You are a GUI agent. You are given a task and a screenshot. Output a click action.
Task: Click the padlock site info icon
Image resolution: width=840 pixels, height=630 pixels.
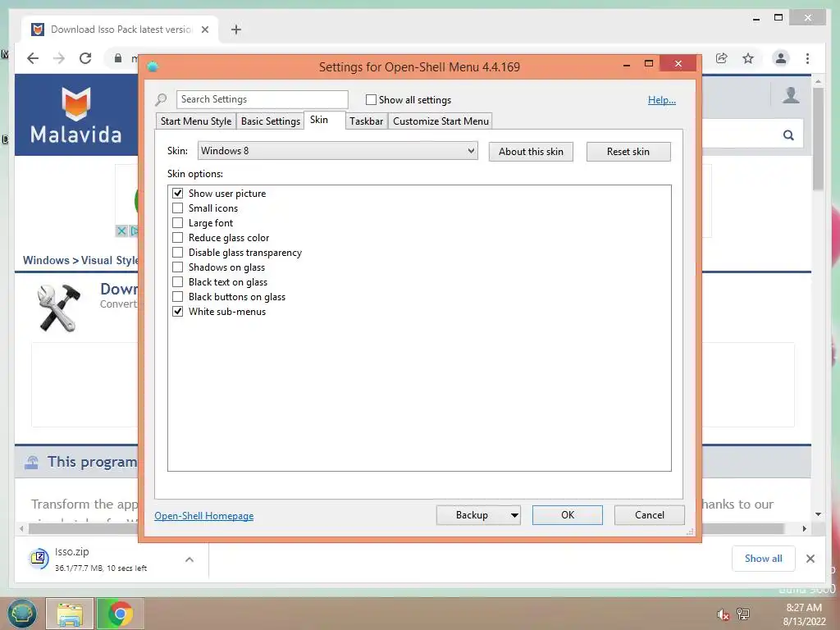(x=118, y=58)
